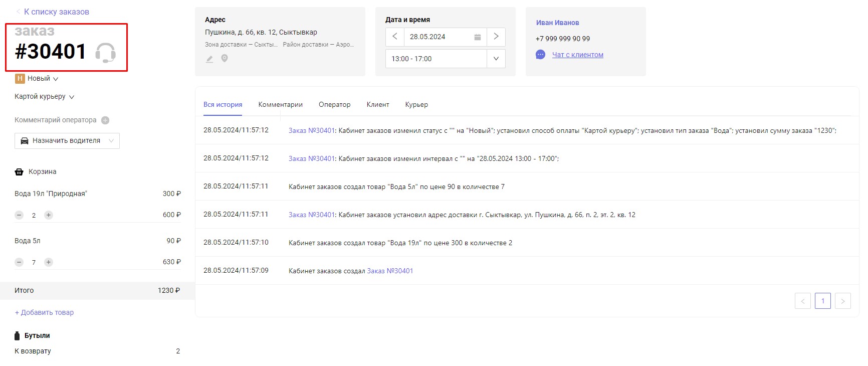Click the car icon in driver selector
868x366 pixels.
coord(24,141)
